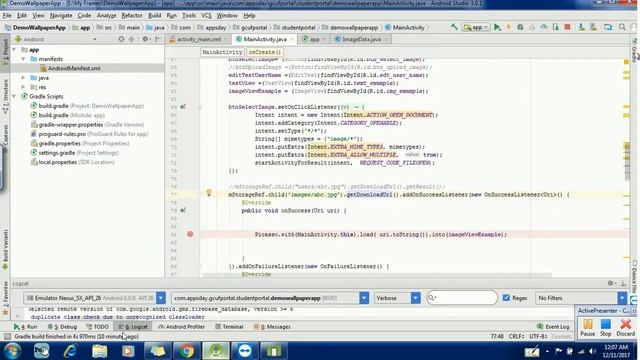Image resolution: width=640 pixels, height=360 pixels.
Task: Click Search Everywhere magnifier icon
Action: coord(622,27)
